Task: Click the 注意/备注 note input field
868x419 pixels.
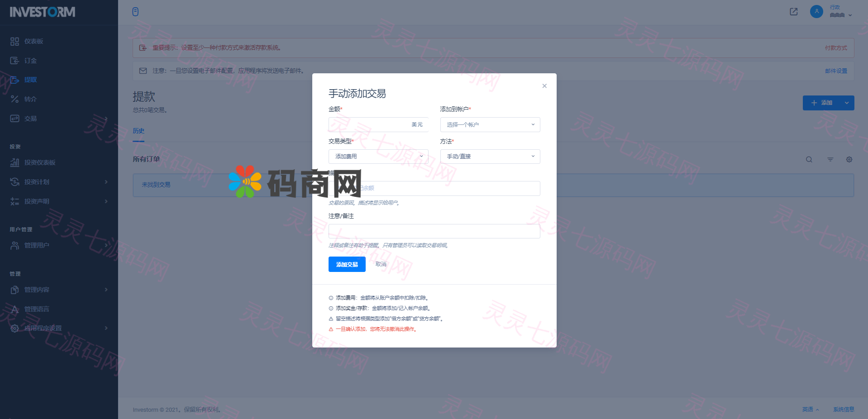Action: pyautogui.click(x=434, y=231)
